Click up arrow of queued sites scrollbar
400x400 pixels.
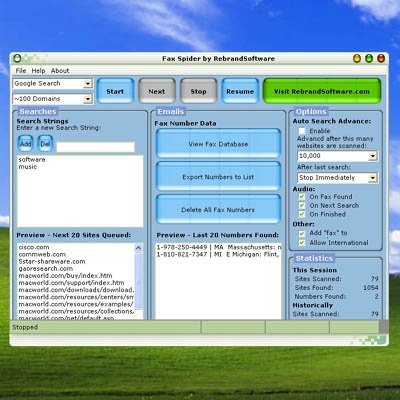[x=138, y=248]
